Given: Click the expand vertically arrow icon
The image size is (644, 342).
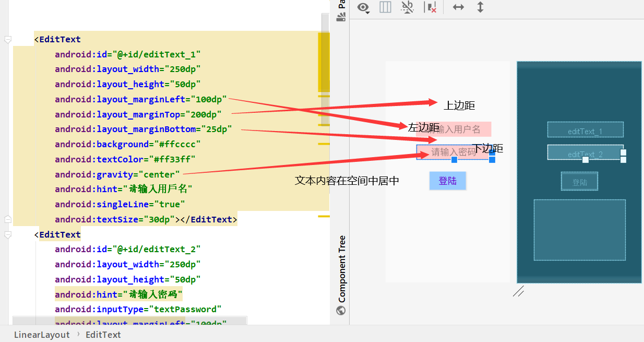Looking at the screenshot, I should [480, 7].
